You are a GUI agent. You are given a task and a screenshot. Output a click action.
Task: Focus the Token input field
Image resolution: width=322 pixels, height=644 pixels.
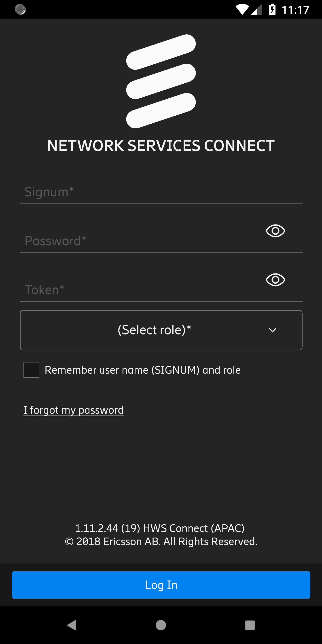point(140,290)
